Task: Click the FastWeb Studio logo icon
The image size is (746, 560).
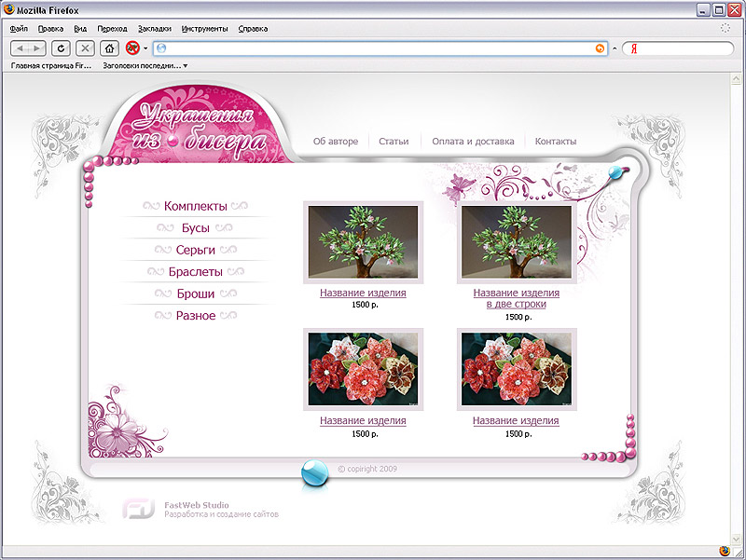Action: coord(139,509)
